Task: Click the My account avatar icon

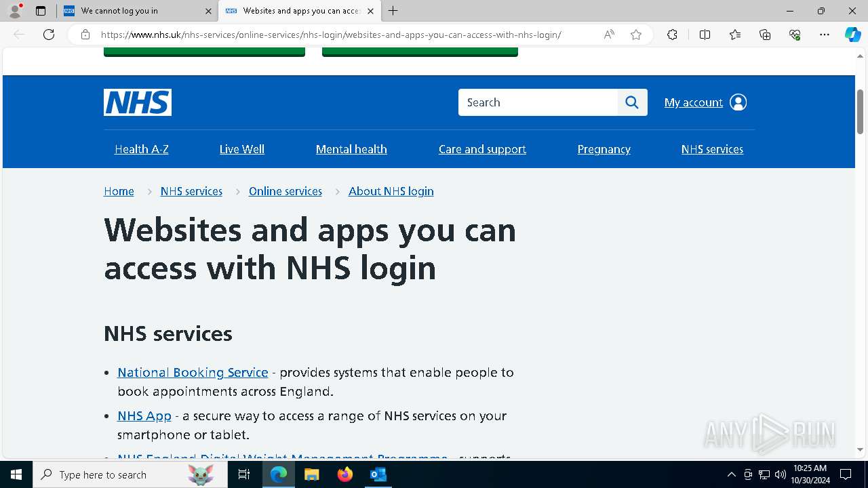Action: coord(738,102)
